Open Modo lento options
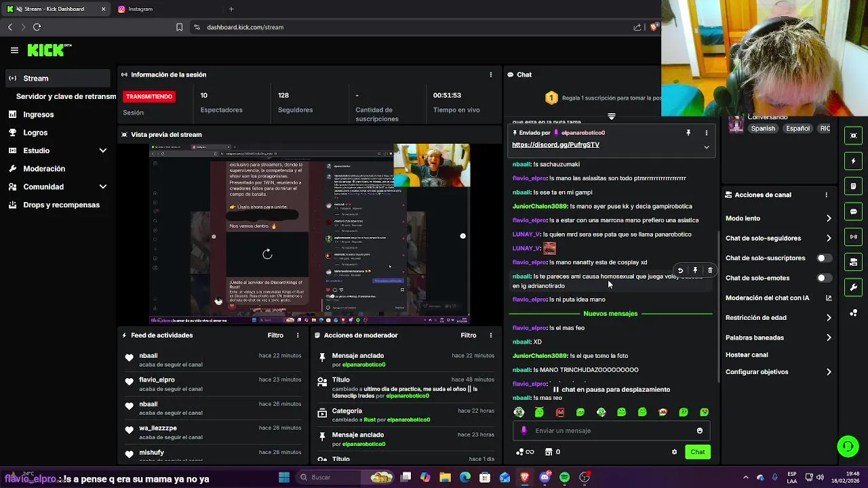868x488 pixels. click(x=778, y=218)
